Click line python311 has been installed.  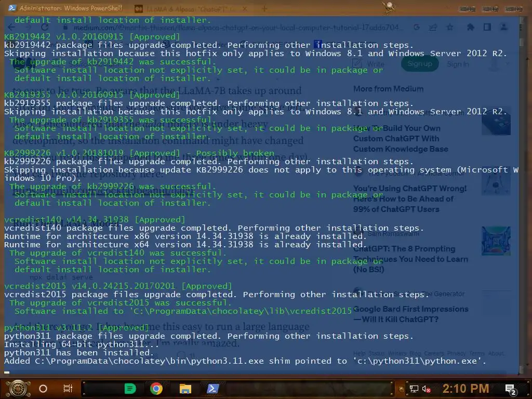coord(79,353)
